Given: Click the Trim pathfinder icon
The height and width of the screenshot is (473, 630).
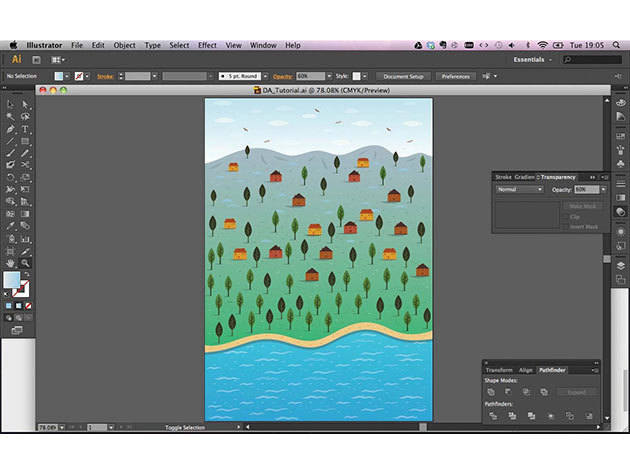Looking at the screenshot, I should (512, 416).
